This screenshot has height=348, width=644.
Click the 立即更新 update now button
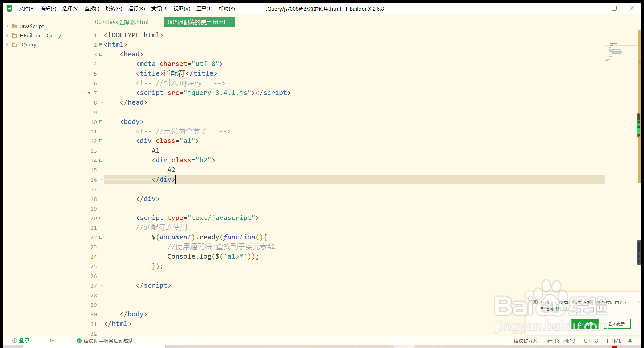click(585, 324)
